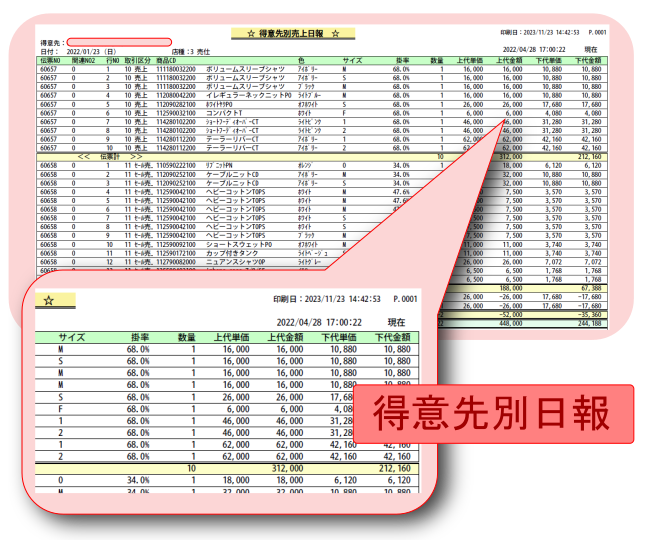
Task: Click 上代金額 header in the enlarged callout
Action: click(286, 337)
